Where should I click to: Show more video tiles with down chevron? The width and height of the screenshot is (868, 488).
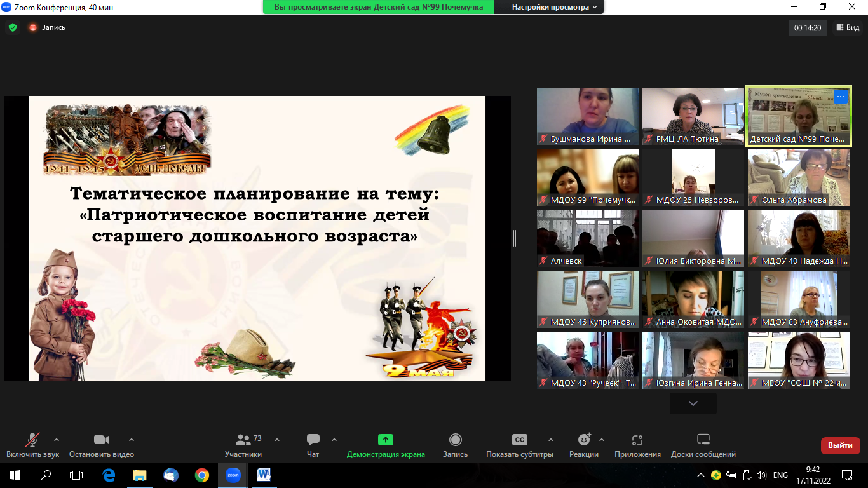click(693, 403)
